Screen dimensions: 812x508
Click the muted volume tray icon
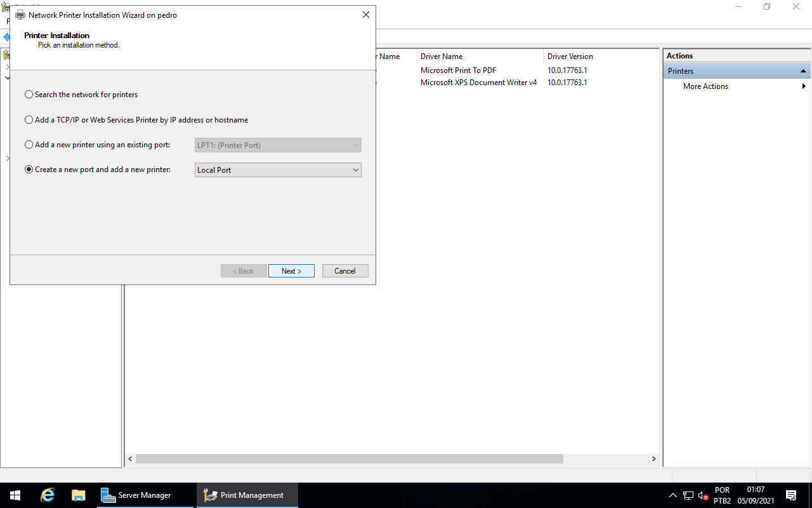[703, 495]
